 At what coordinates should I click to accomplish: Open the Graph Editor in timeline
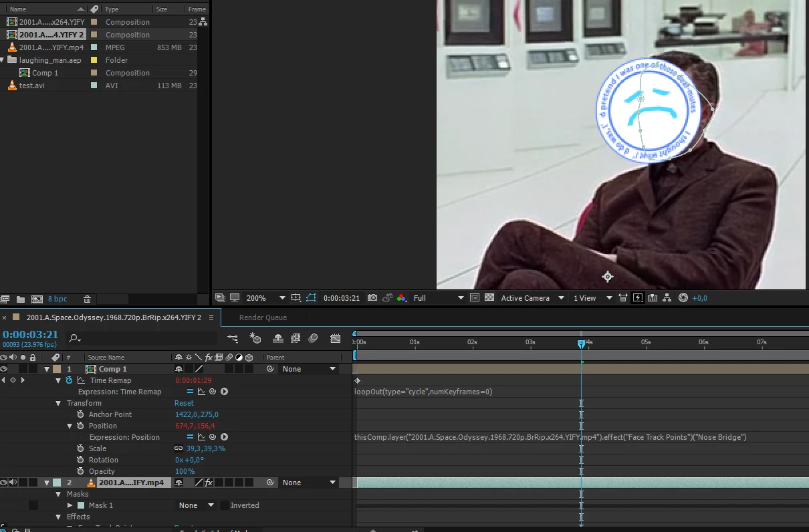[335, 338]
